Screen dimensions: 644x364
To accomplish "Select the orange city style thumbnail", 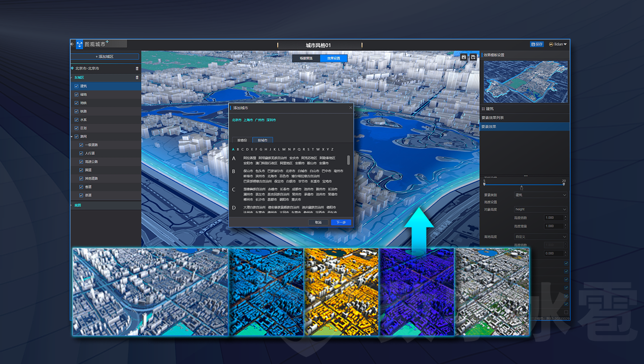I will click(341, 292).
